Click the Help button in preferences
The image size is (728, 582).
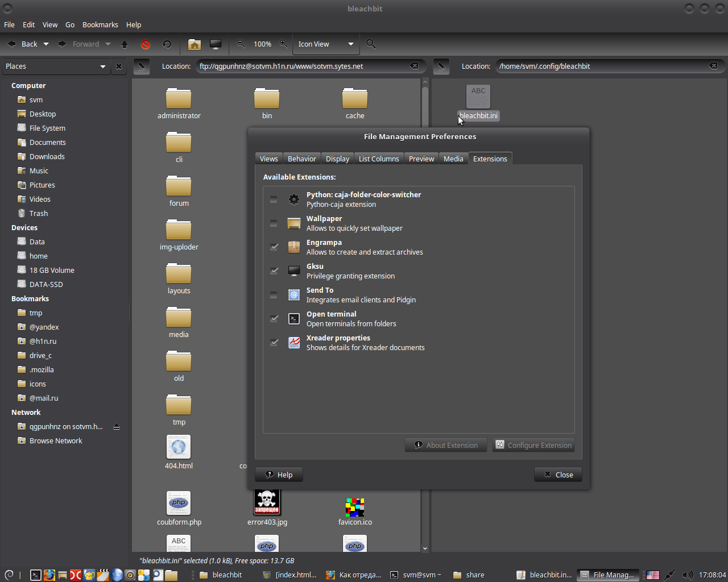[279, 475]
